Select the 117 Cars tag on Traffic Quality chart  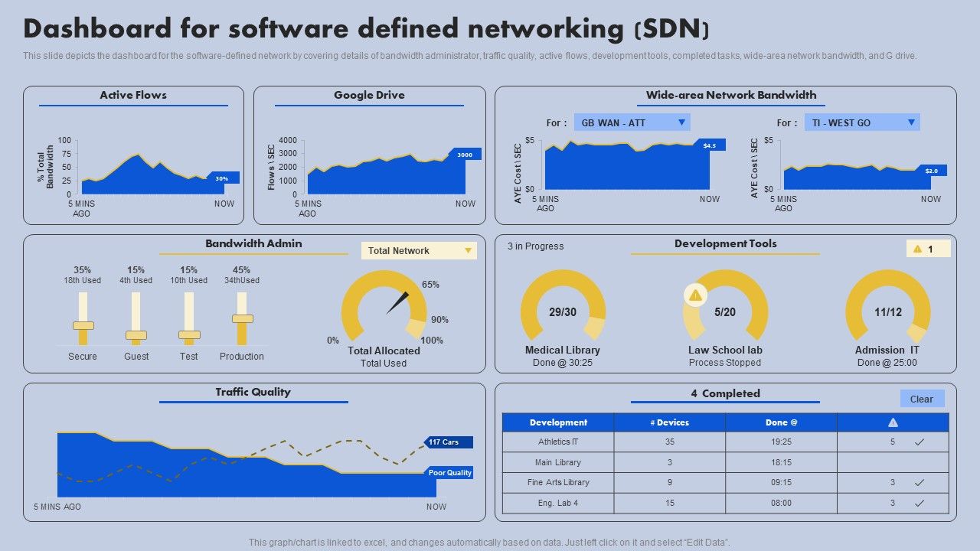pyautogui.click(x=449, y=442)
